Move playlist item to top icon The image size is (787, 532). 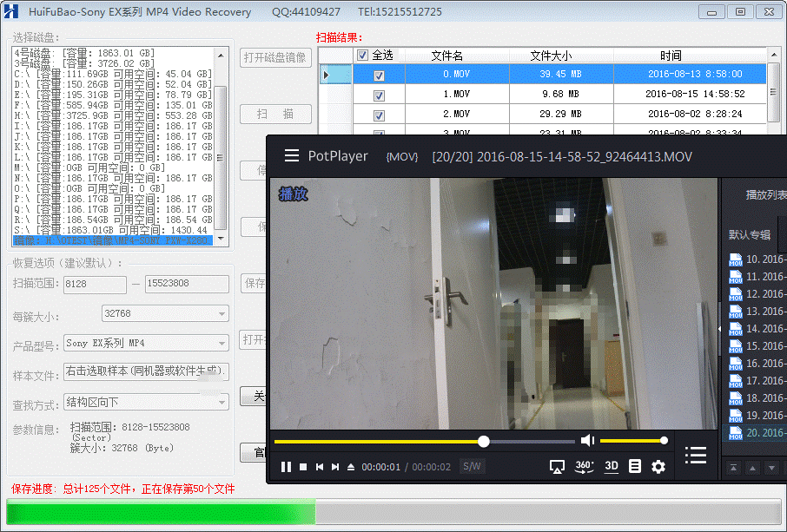click(x=733, y=468)
